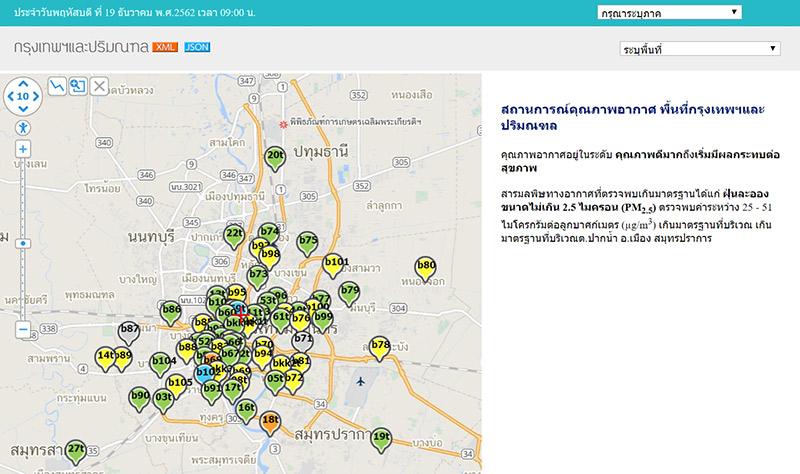This screenshot has height=474, width=800.
Task: Pan the map down with the arrow
Action: pyautogui.click(x=23, y=108)
